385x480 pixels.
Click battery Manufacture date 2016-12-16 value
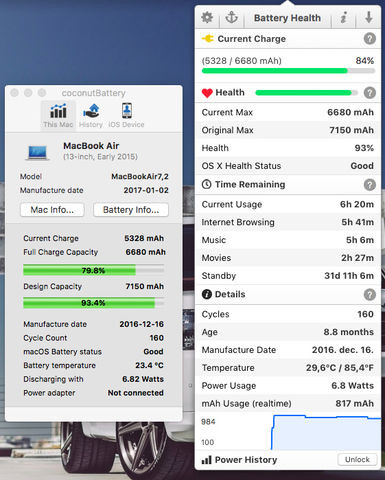tap(141, 324)
